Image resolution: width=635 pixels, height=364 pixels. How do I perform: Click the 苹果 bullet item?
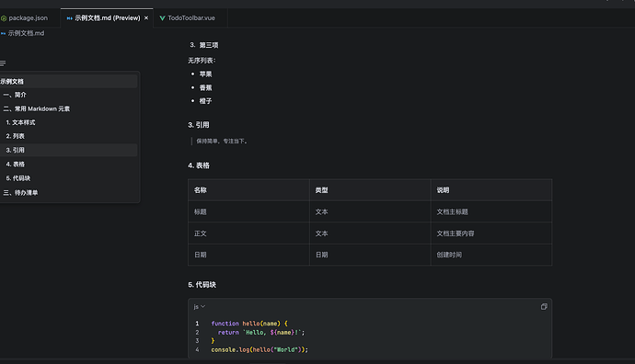pyautogui.click(x=205, y=74)
